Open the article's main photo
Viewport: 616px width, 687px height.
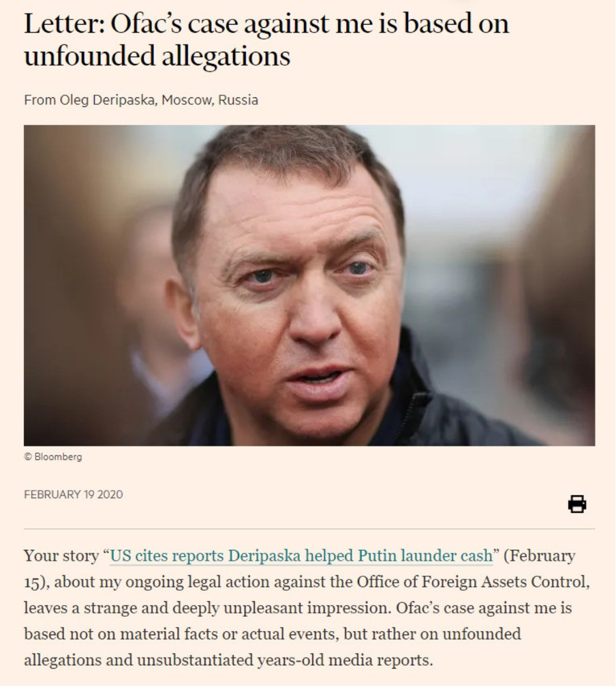[309, 285]
